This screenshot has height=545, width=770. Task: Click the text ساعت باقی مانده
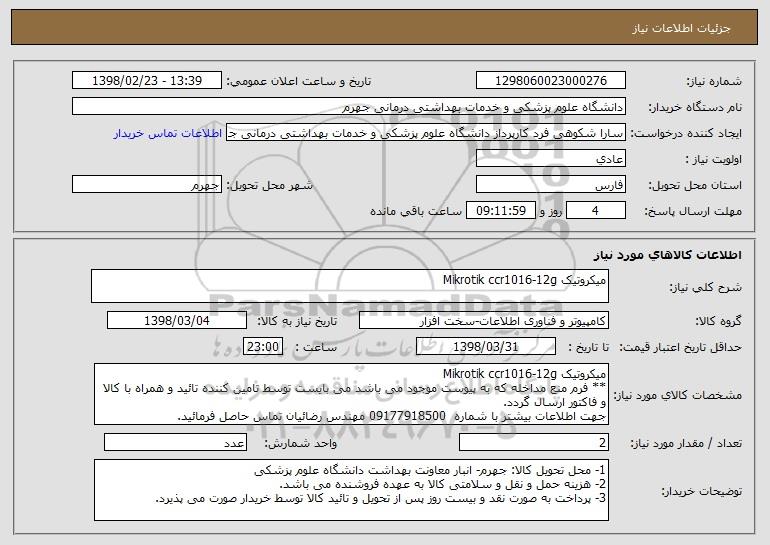415,212
